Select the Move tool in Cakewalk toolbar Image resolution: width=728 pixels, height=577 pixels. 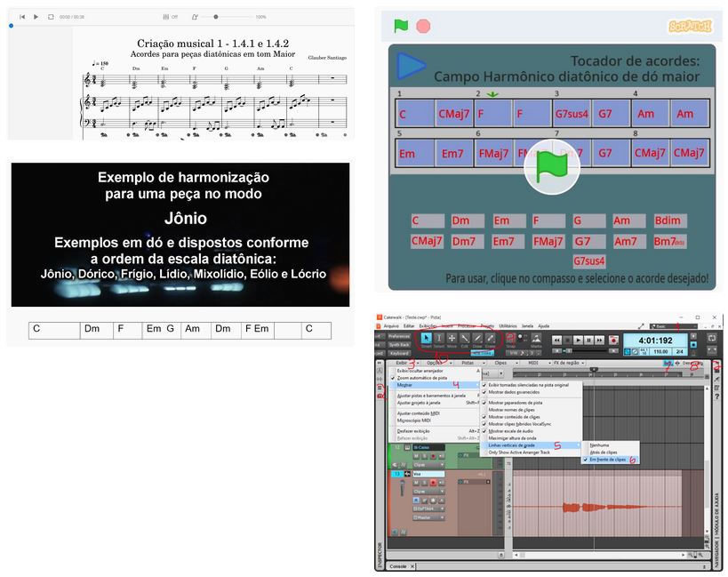click(x=452, y=339)
